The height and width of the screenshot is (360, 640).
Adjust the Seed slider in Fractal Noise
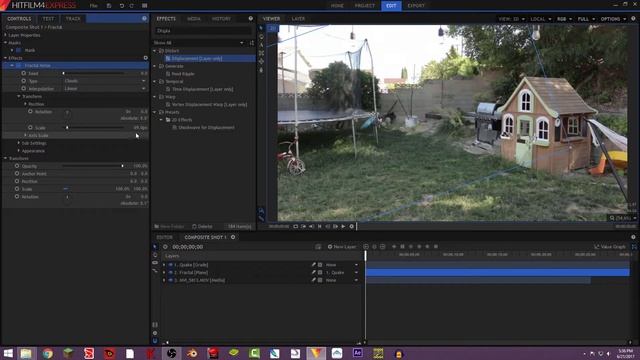point(93,73)
